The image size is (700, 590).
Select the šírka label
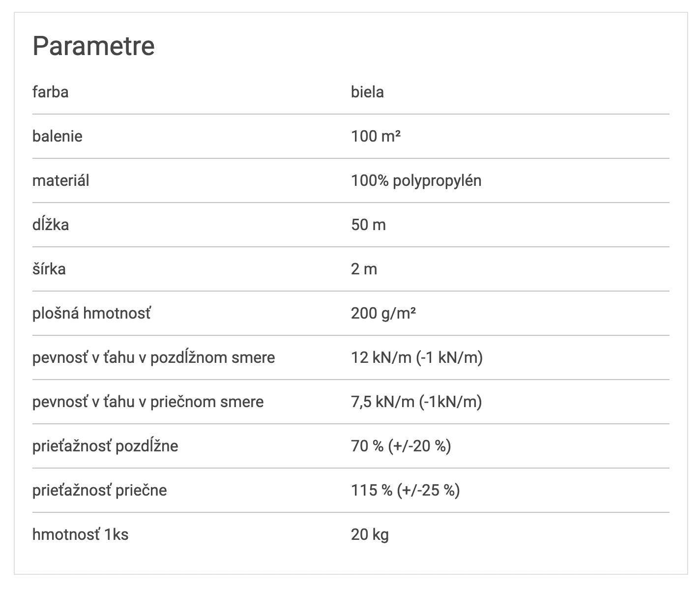pyautogui.click(x=49, y=269)
